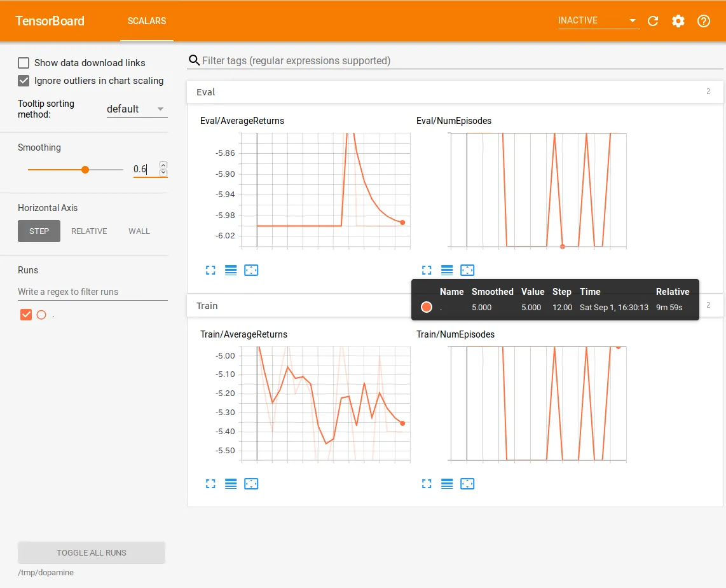
Task: Click the Eval/AverageReturns chart end point
Action: tap(403, 222)
